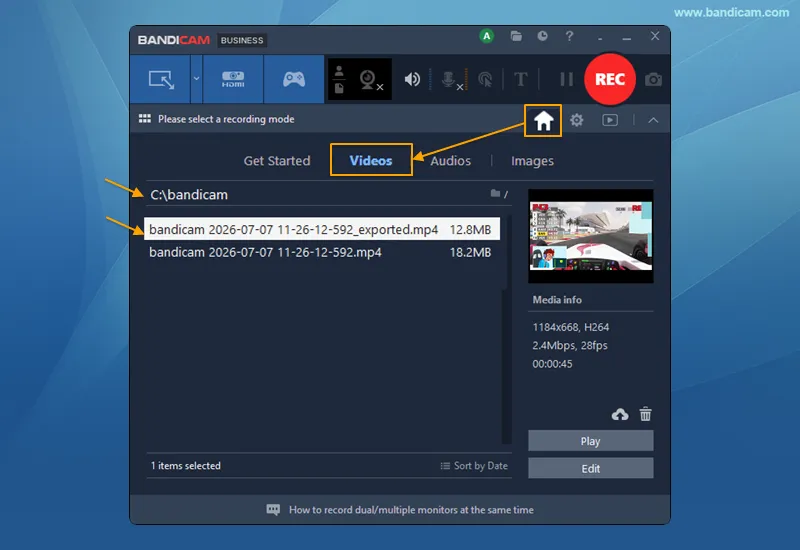Image resolution: width=800 pixels, height=550 pixels.
Task: Collapse the panel with chevron up
Action: [x=653, y=120]
